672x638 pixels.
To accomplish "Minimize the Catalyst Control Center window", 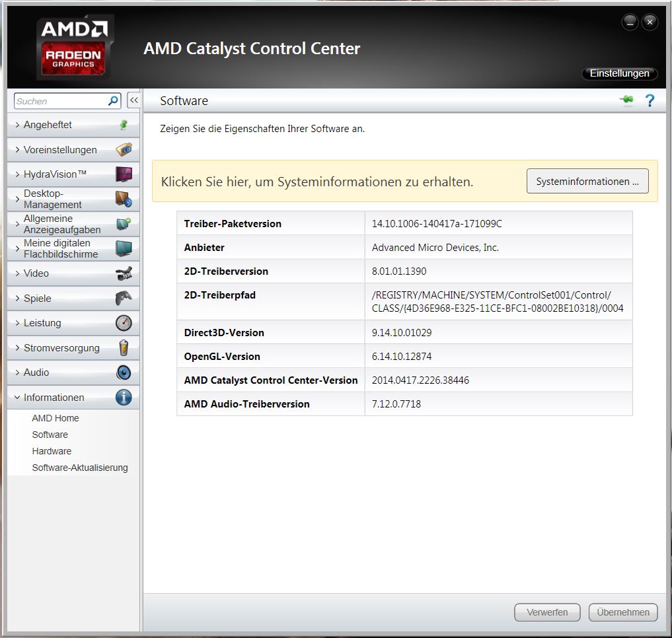I will (630, 22).
